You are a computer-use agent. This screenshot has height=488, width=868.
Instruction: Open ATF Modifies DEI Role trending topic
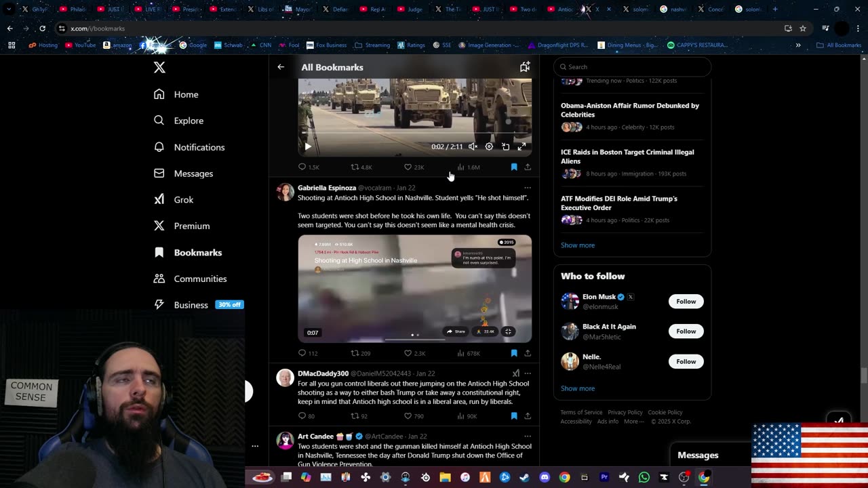click(632, 209)
